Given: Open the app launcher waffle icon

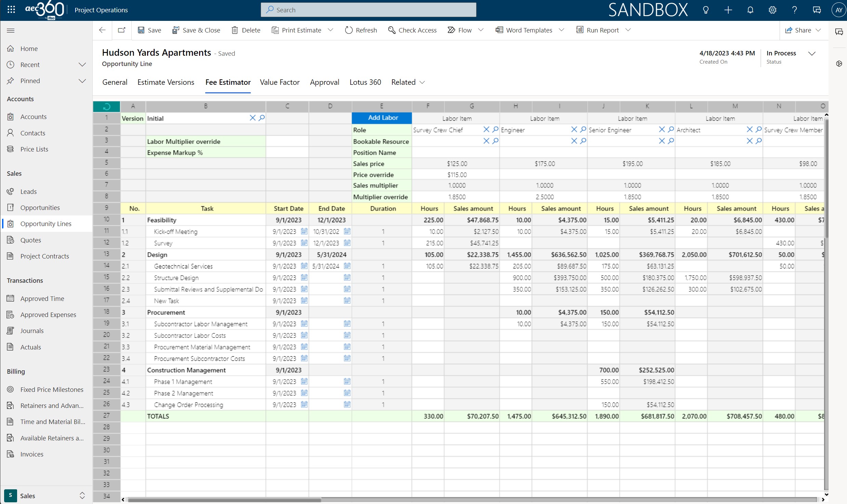Looking at the screenshot, I should (11, 10).
